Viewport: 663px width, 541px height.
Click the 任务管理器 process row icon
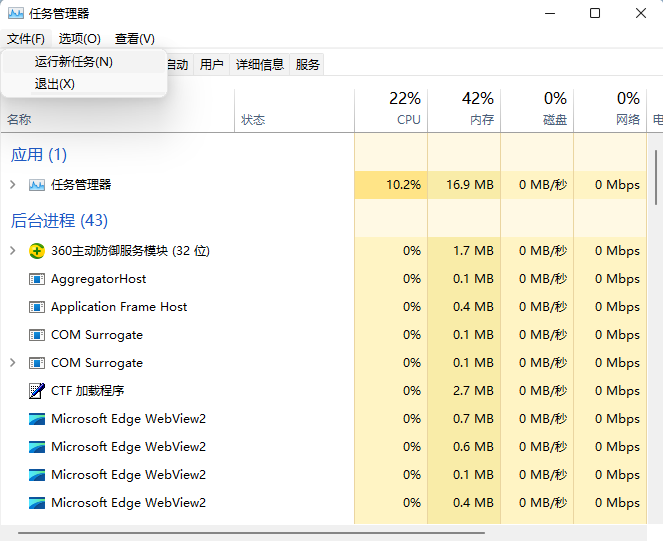tap(37, 185)
